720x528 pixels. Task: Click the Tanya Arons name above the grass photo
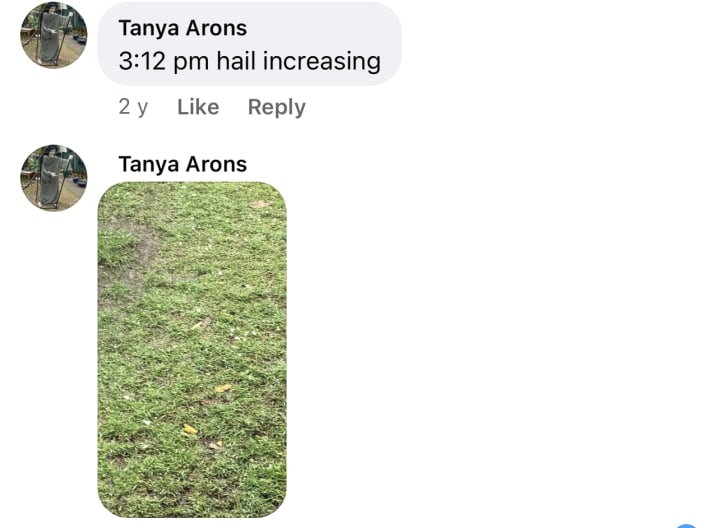click(183, 164)
